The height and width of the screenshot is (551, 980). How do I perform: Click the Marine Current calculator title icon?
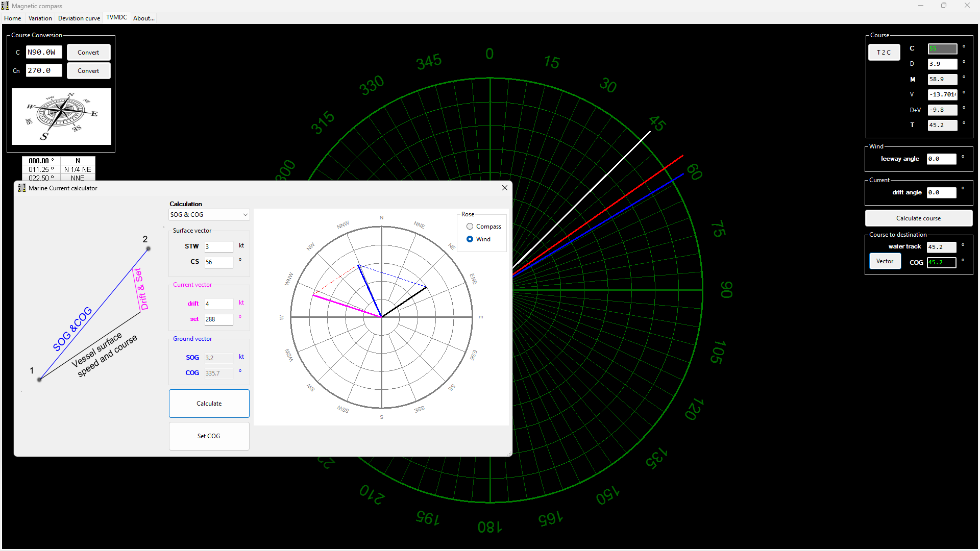tap(22, 188)
